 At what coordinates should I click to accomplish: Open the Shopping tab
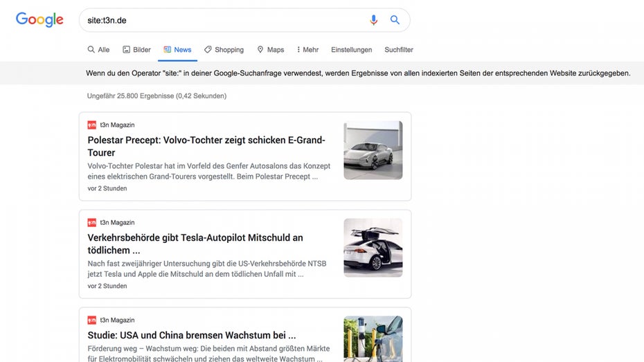tap(224, 50)
